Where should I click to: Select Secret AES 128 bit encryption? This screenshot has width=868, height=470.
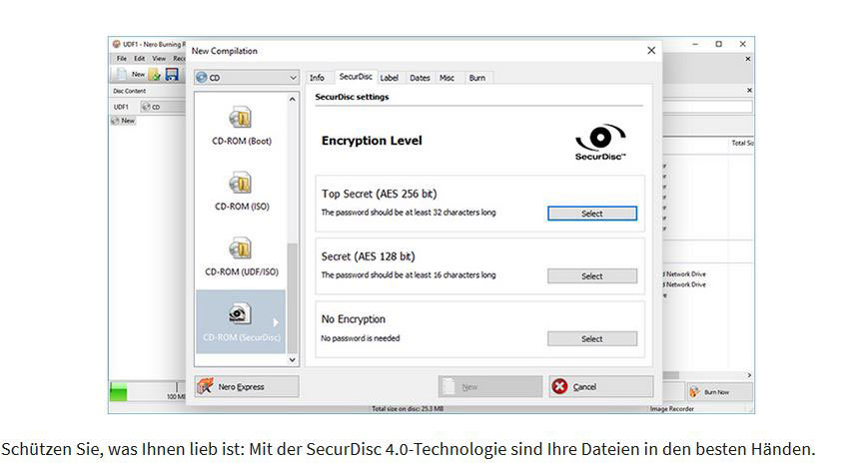point(592,276)
